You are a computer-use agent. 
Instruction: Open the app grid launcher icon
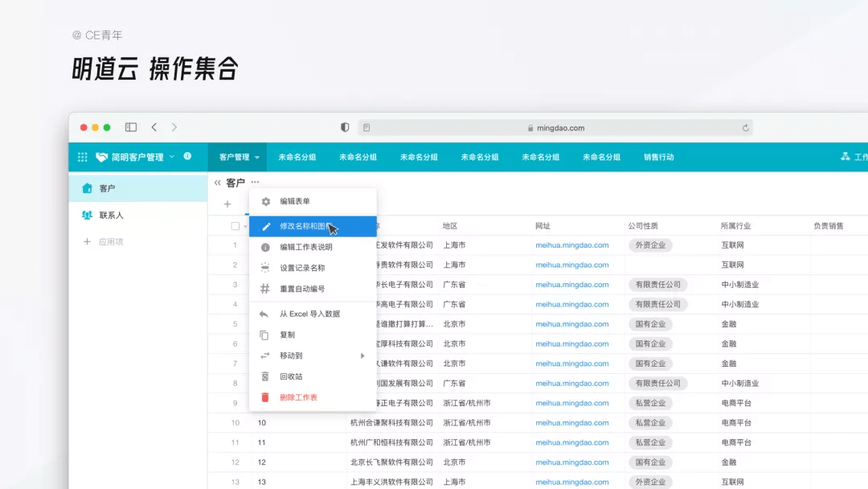[x=83, y=158]
